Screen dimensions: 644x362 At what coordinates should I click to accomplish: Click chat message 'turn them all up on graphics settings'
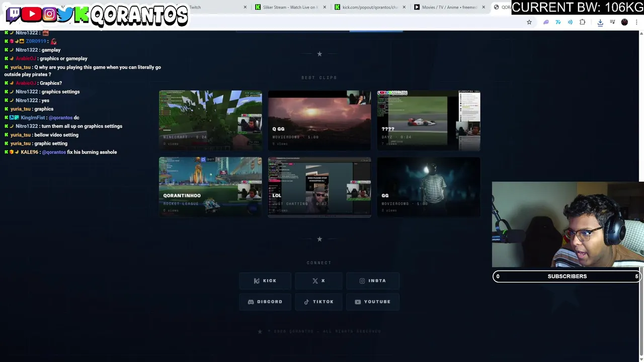coord(82,126)
